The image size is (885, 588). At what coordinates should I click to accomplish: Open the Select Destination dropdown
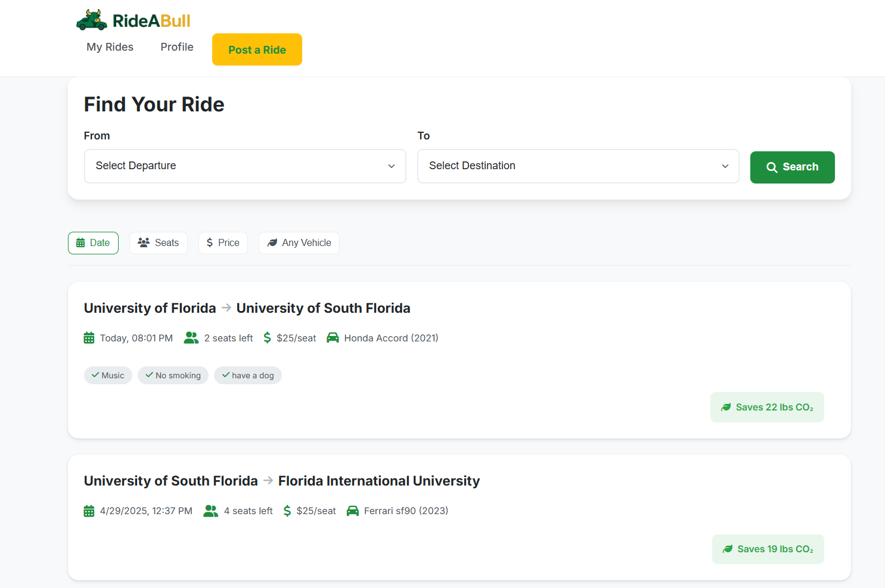point(578,166)
